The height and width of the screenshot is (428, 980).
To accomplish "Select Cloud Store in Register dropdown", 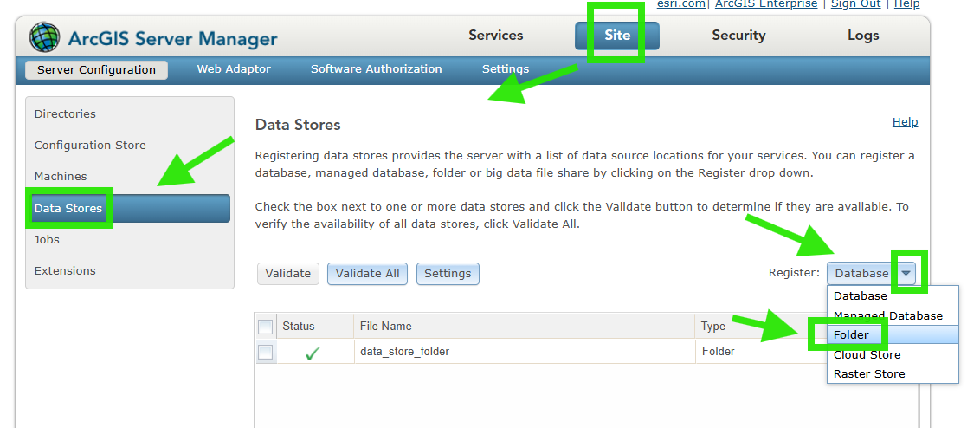I will 867,355.
